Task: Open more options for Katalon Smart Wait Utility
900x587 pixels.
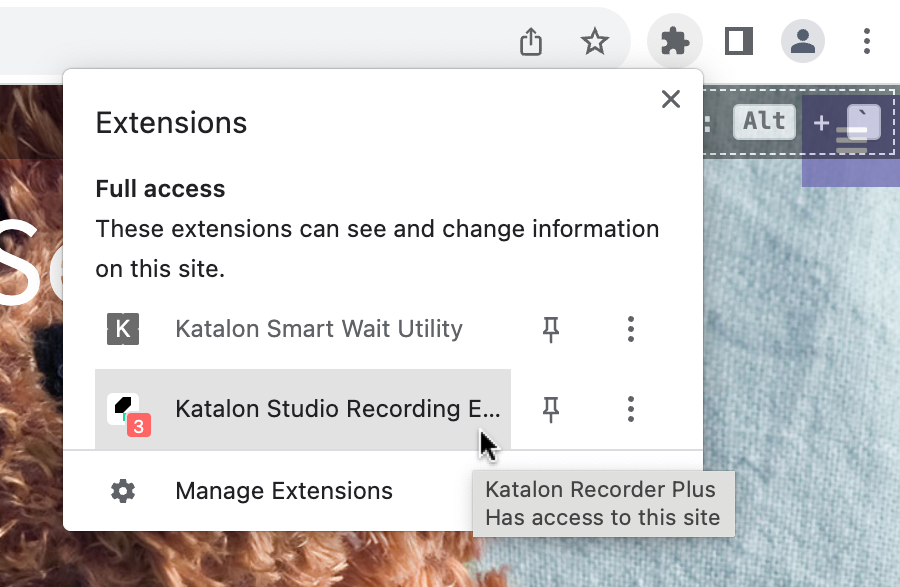Action: 630,329
